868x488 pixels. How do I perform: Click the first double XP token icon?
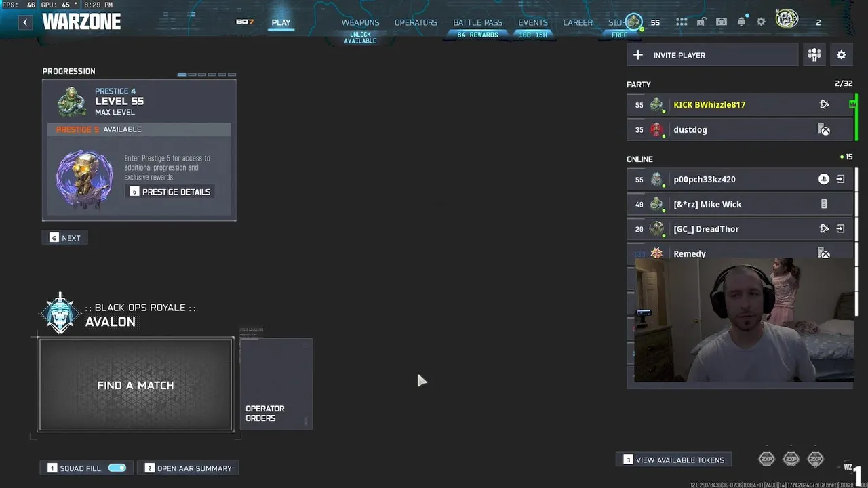[766, 460]
